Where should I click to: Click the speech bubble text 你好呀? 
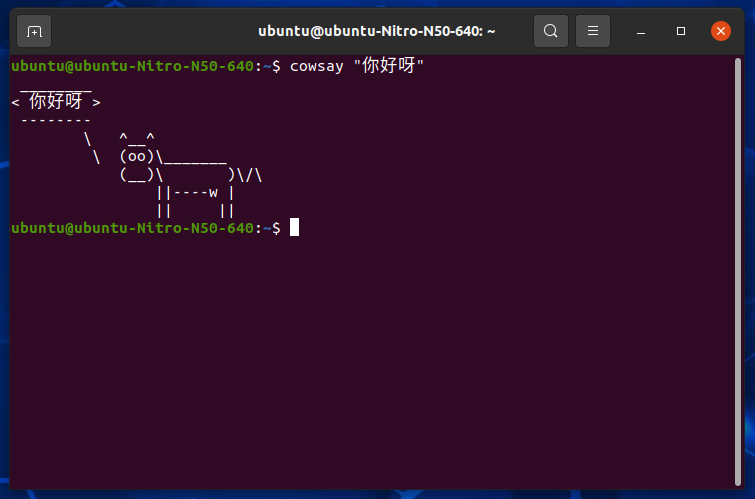click(x=56, y=101)
